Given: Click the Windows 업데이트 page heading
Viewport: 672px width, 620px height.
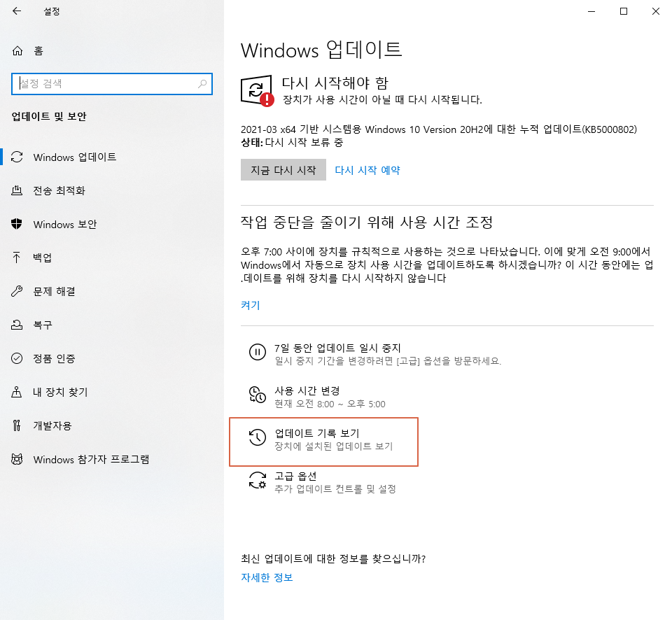Looking at the screenshot, I should click(321, 50).
